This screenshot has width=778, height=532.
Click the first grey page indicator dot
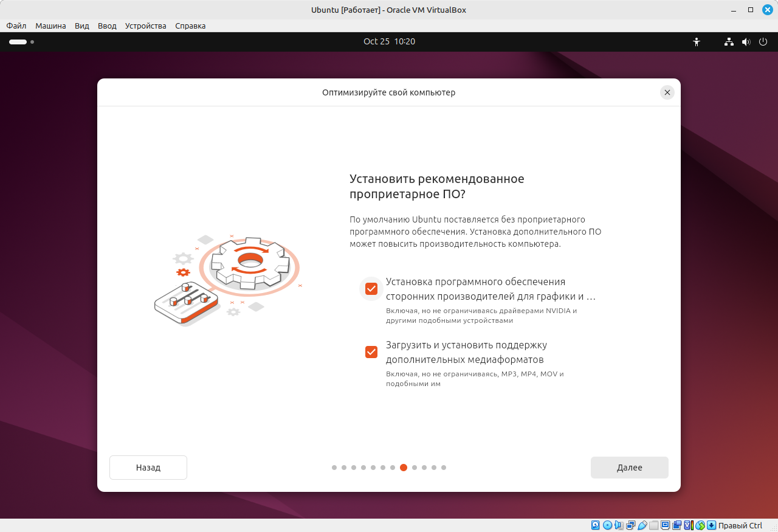coord(334,468)
